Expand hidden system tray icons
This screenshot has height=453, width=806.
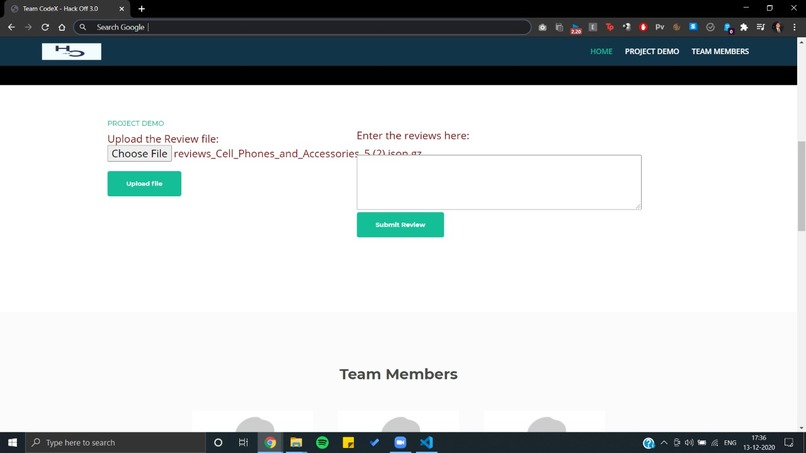[664, 443]
